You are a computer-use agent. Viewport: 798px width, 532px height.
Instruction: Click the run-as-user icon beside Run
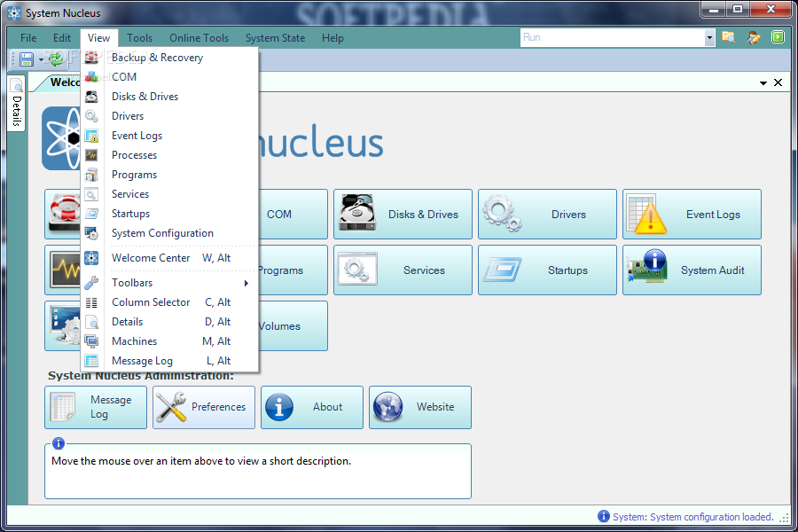coord(754,37)
